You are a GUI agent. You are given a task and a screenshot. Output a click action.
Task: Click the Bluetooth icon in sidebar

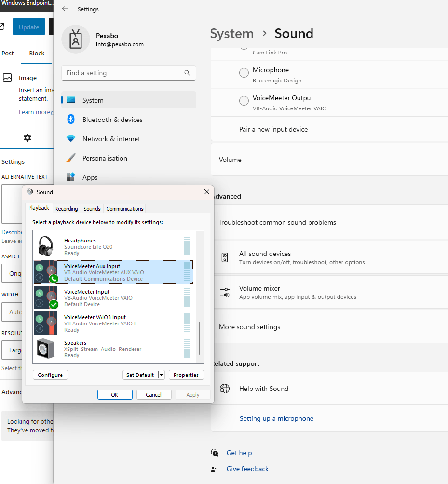71,119
